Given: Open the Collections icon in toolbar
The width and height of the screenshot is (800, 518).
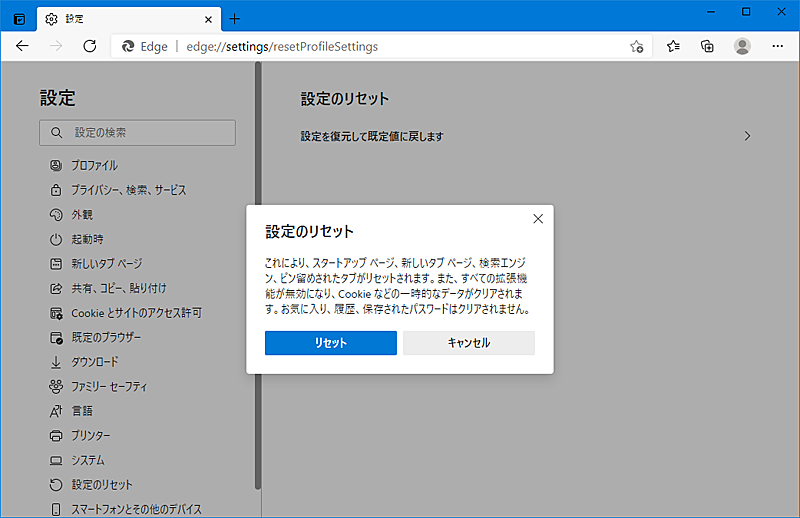Looking at the screenshot, I should click(x=707, y=46).
